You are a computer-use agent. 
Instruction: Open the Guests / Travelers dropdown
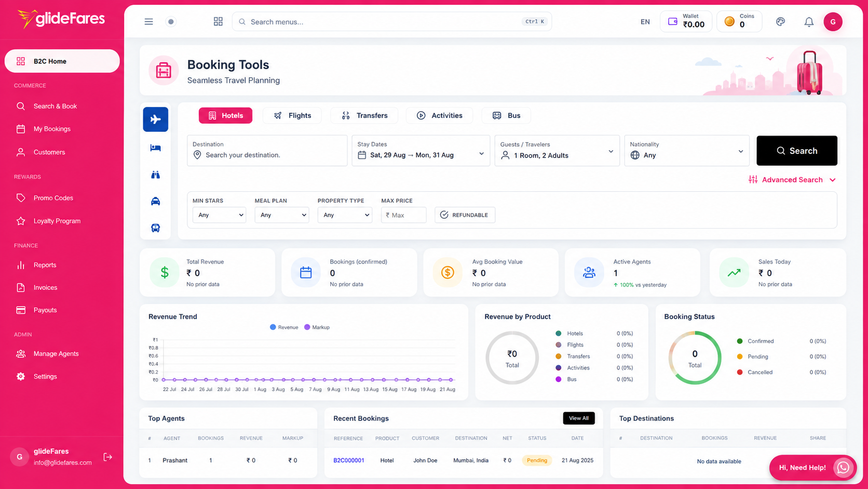click(557, 151)
